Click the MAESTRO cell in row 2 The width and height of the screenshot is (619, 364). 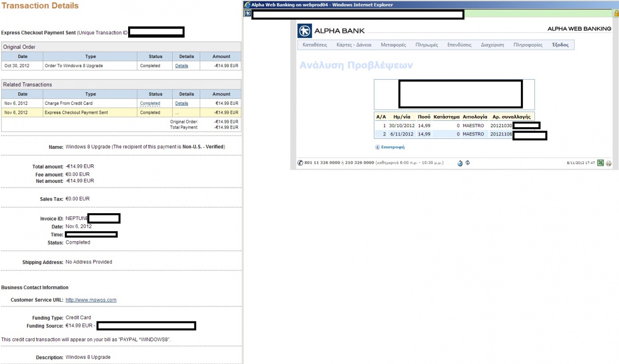pyautogui.click(x=473, y=134)
